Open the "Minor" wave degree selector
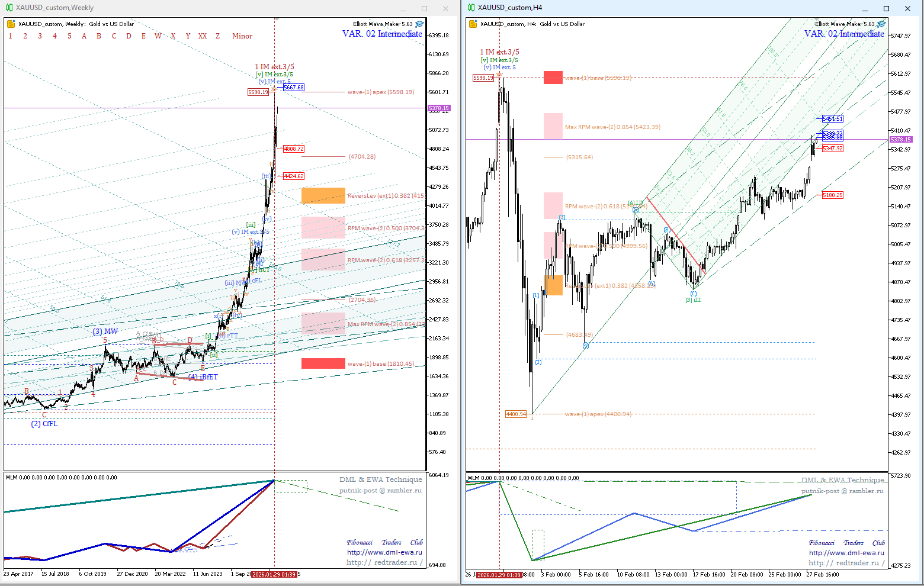The width and height of the screenshot is (924, 586). click(242, 36)
